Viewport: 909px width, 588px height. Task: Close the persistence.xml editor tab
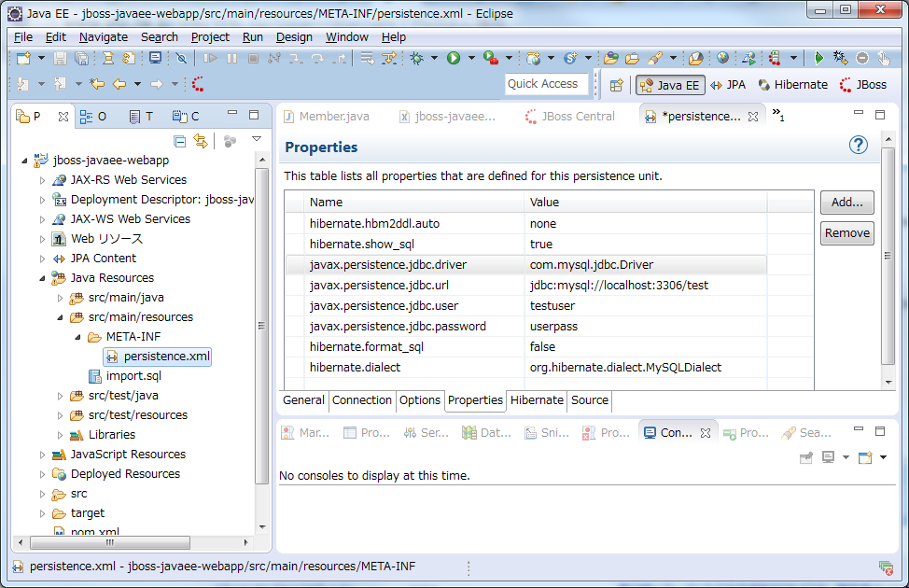tap(753, 117)
